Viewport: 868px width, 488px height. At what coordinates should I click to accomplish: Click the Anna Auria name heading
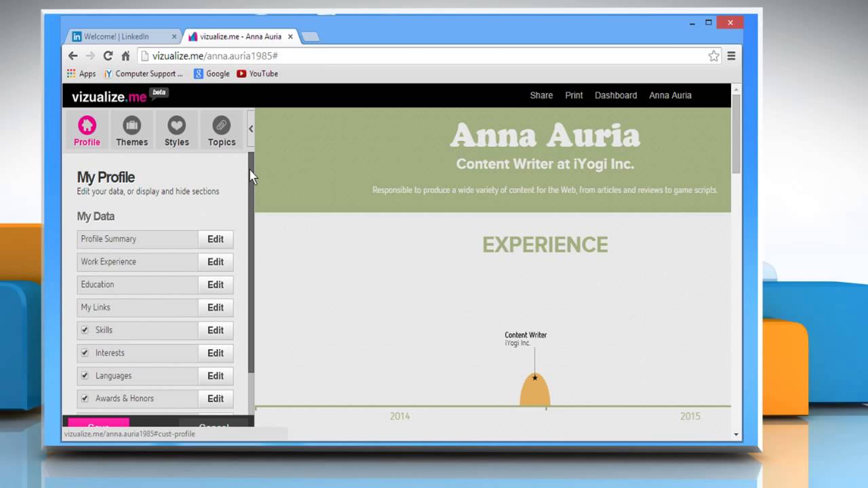(545, 136)
